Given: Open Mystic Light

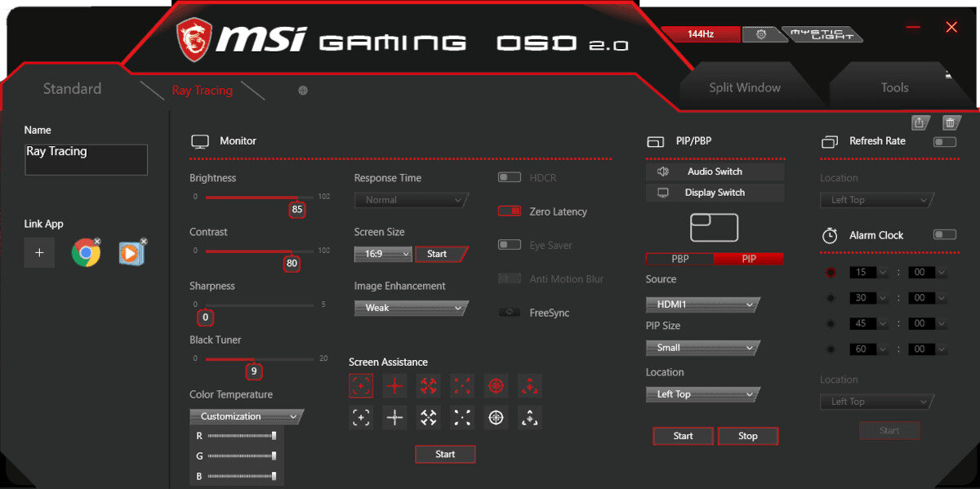Looking at the screenshot, I should click(x=822, y=34).
